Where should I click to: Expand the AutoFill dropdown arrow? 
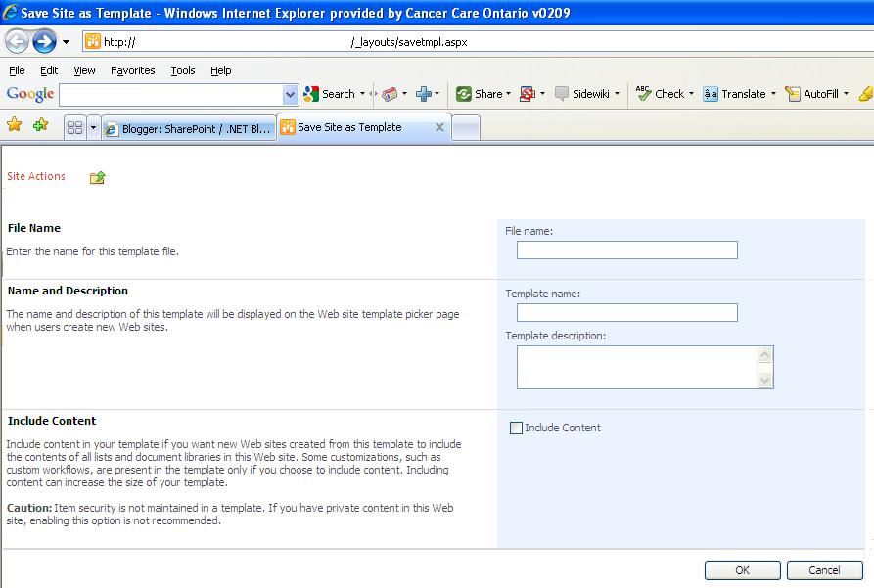click(847, 94)
